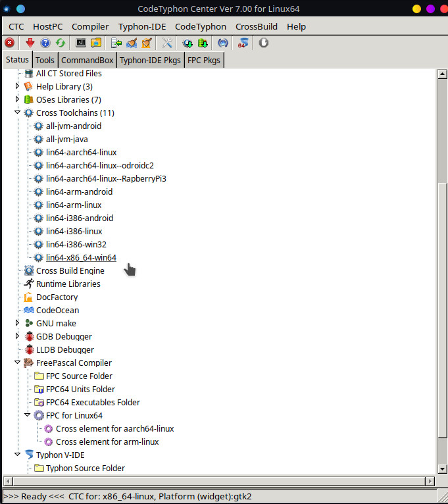448x504 pixels.
Task: Open the CTC menu
Action: (16, 27)
